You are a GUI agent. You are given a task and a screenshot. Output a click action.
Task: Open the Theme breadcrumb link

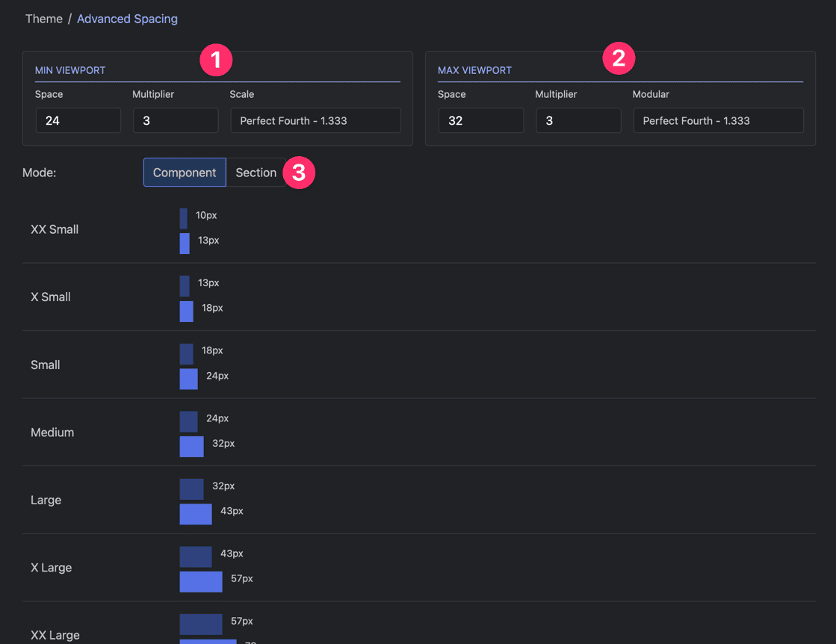[x=43, y=18]
